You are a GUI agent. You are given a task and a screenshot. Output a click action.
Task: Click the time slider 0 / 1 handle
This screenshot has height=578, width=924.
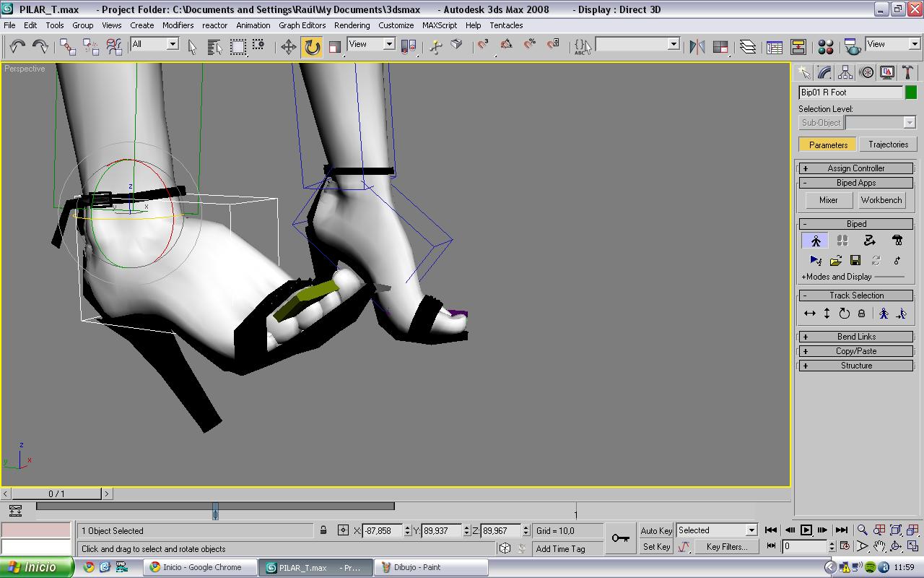[56, 494]
